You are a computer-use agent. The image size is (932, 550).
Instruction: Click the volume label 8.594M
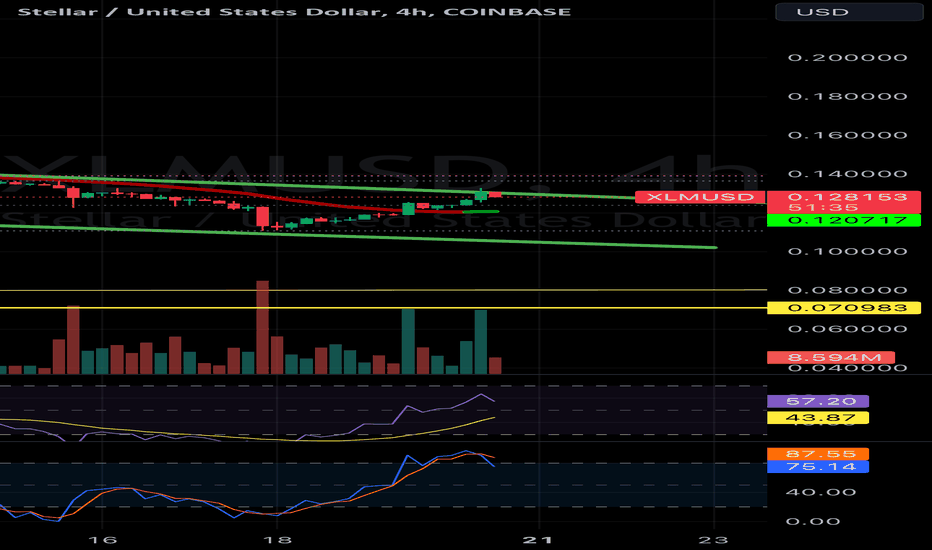pyautogui.click(x=831, y=357)
